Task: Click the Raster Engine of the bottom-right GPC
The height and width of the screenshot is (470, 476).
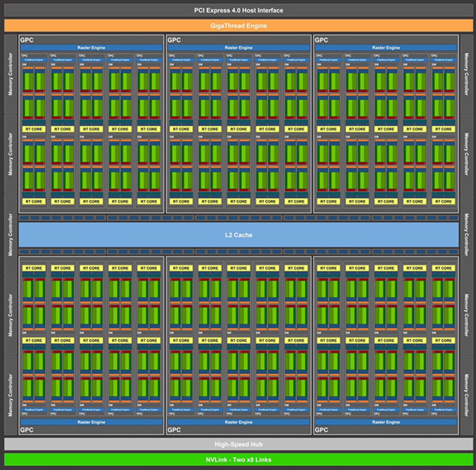Action: click(386, 422)
